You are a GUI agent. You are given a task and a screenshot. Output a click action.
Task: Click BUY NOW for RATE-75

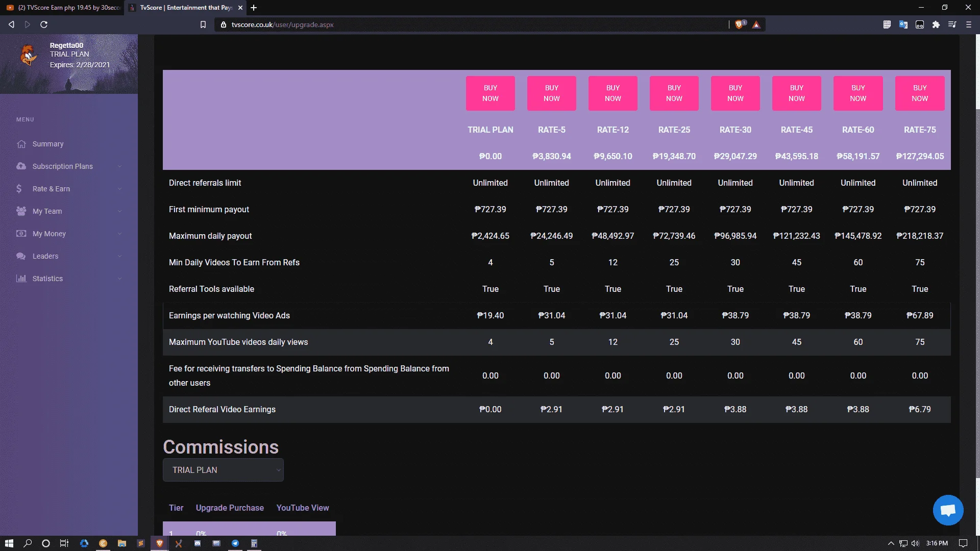click(x=920, y=93)
